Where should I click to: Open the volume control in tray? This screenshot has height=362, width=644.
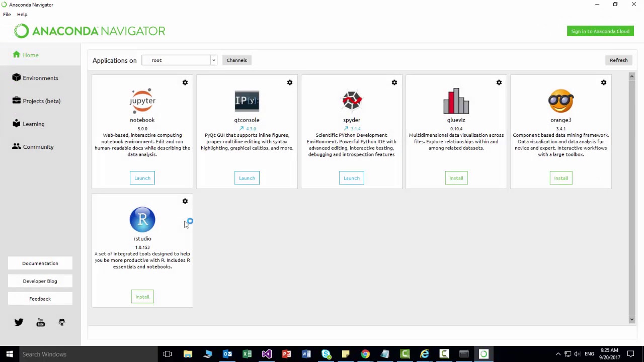pos(577,354)
